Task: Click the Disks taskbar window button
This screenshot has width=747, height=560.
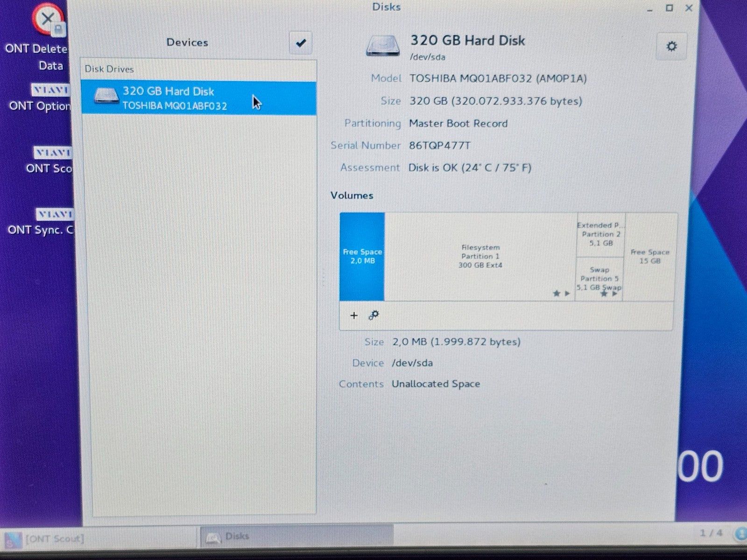Action: 296,537
